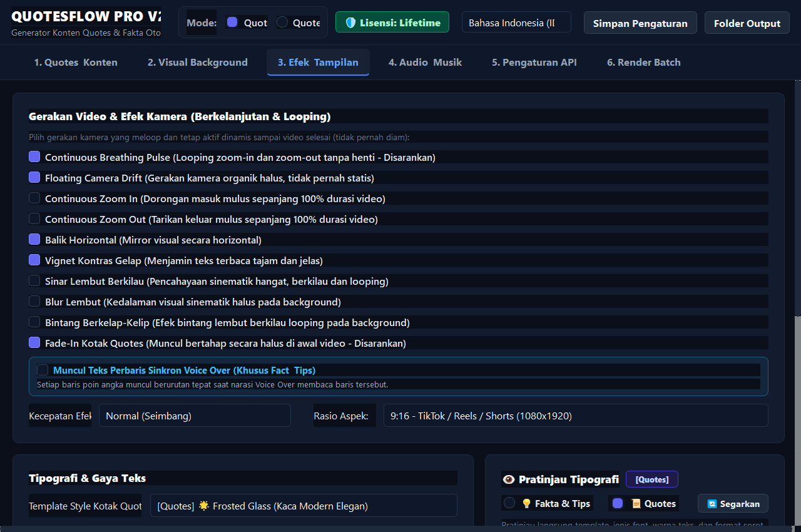Click the lightbulb icon for Fakta & Tips
Screen dimensions: 801x532
pyautogui.click(x=526, y=503)
